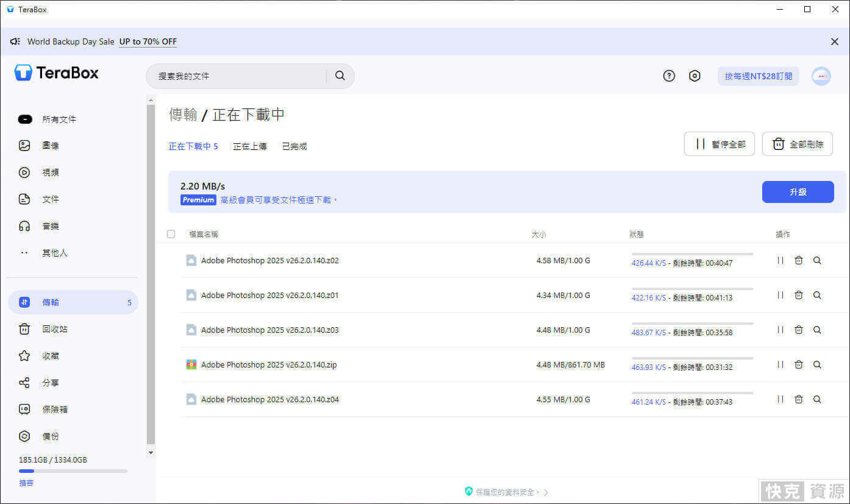850x504 pixels.
Task: Click the progress bar of .zip download
Action: click(x=693, y=358)
